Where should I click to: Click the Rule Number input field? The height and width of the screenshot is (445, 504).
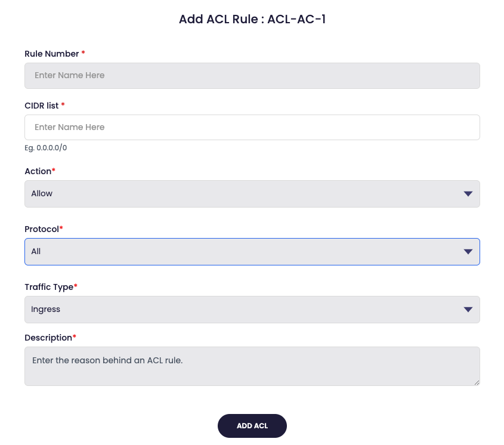click(252, 76)
